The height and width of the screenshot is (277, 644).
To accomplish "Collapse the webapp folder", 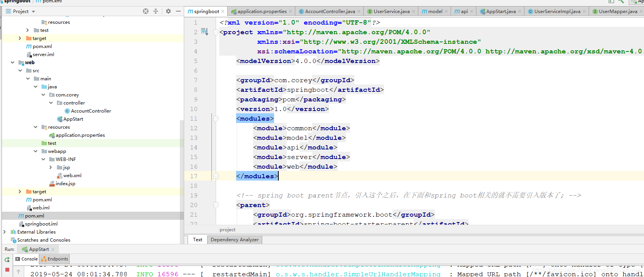I will pyautogui.click(x=35, y=151).
